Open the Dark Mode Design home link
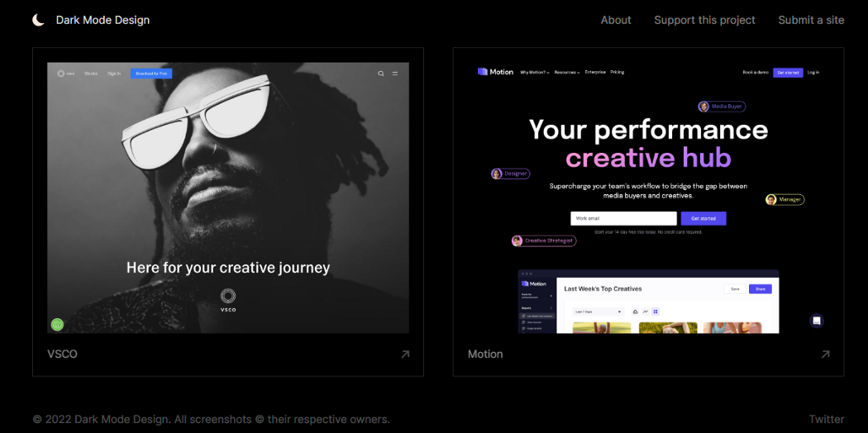868x433 pixels. tap(103, 20)
